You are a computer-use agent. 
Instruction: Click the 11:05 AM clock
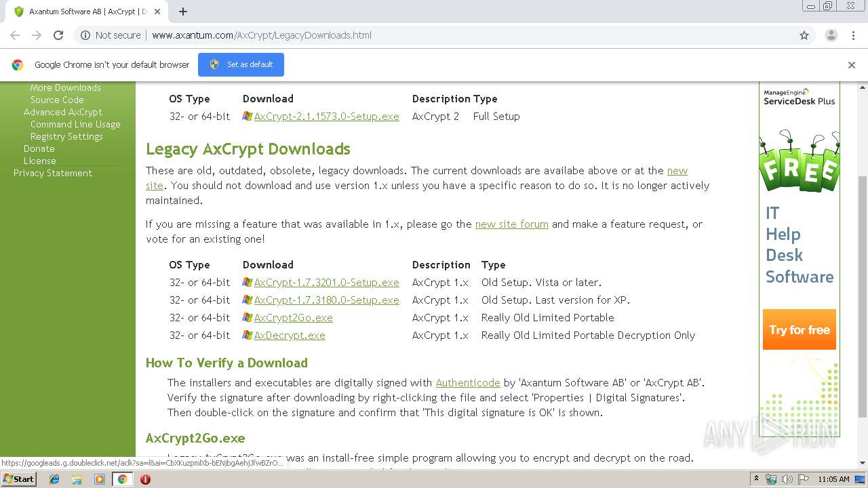tap(833, 479)
